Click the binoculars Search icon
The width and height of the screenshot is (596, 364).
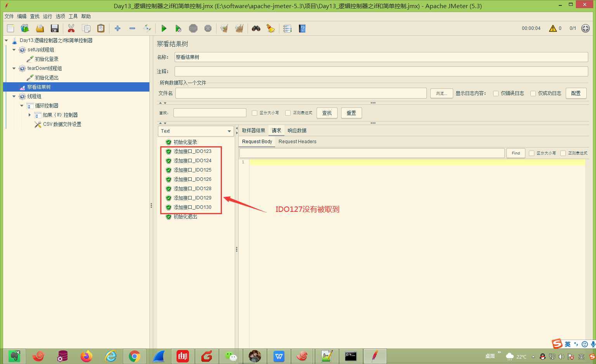coord(256,28)
